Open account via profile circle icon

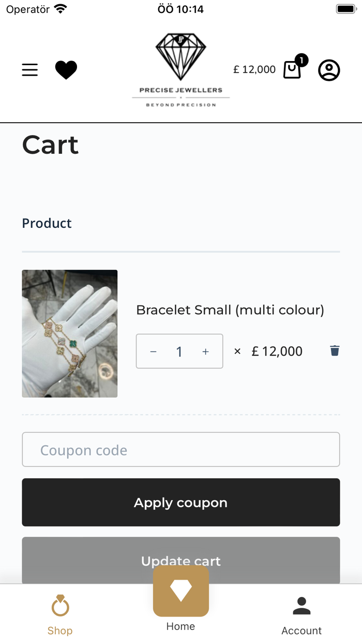(x=329, y=70)
